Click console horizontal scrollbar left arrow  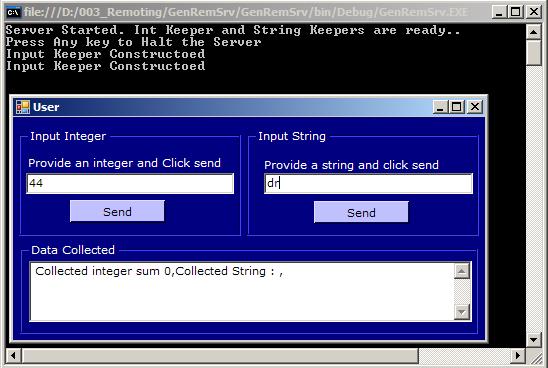tap(14, 356)
